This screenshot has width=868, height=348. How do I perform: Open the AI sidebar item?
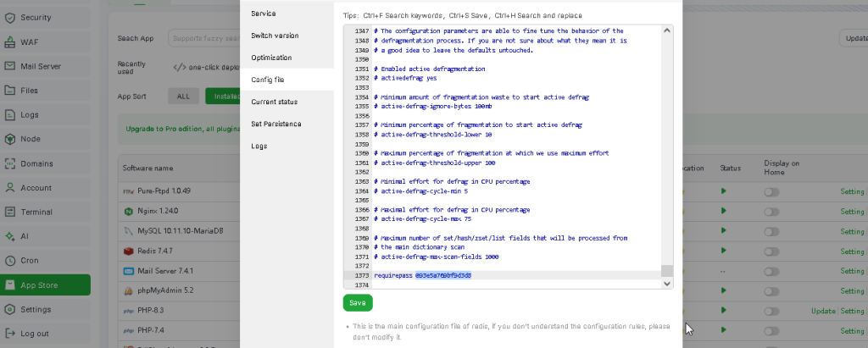(46, 236)
